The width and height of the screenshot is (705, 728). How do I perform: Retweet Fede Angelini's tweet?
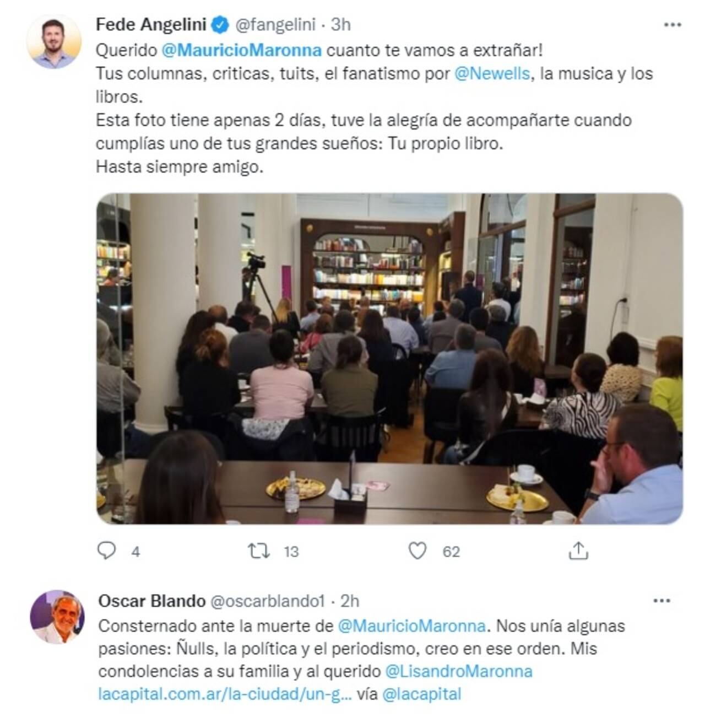coord(259,551)
